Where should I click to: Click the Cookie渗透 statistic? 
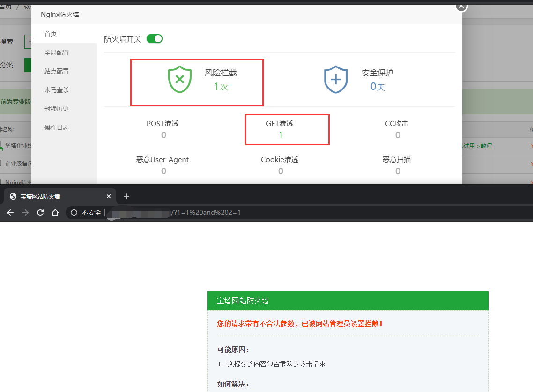coord(280,165)
